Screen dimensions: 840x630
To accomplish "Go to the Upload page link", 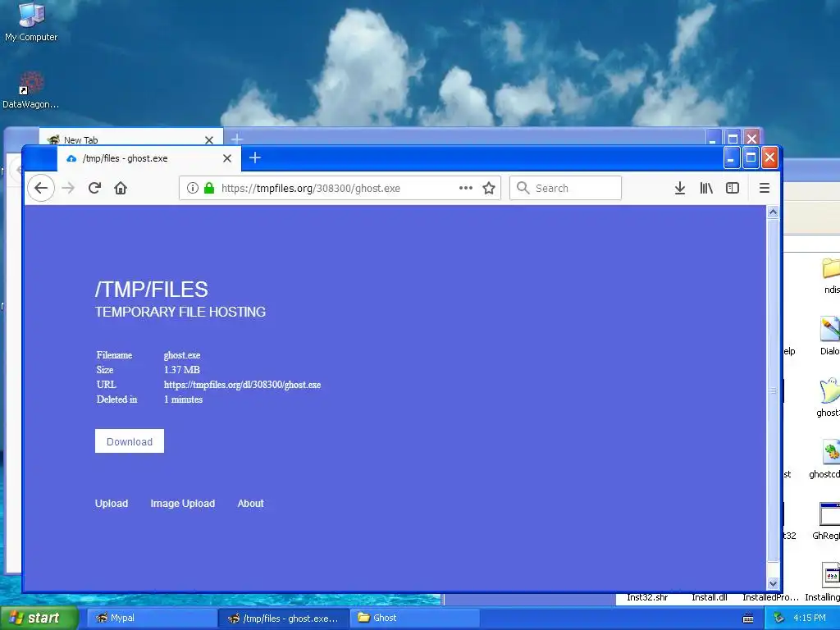I will pos(112,504).
